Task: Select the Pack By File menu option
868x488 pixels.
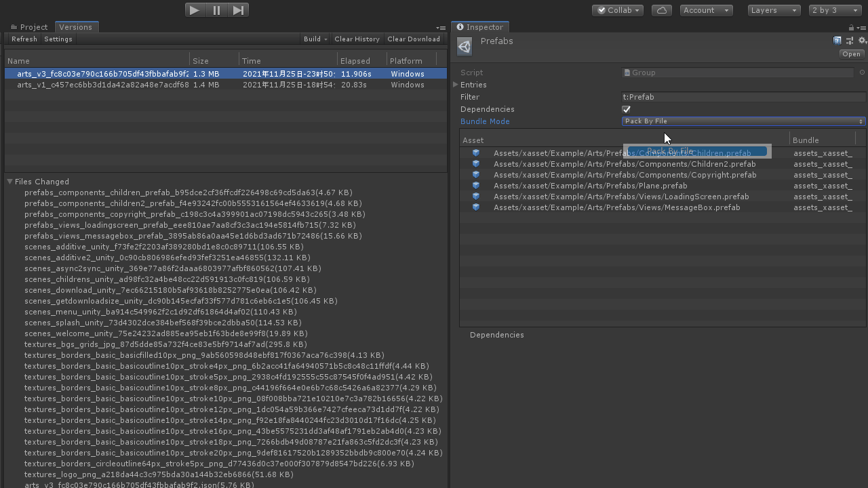Action: point(696,151)
